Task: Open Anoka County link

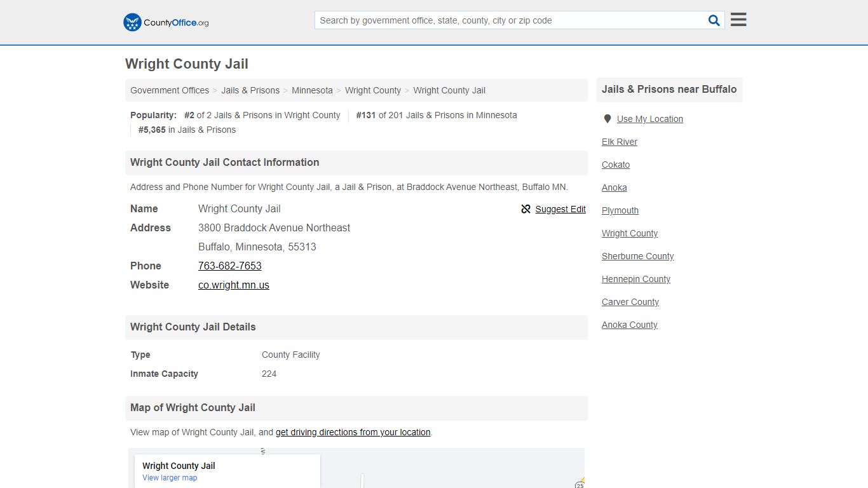Action: click(630, 325)
